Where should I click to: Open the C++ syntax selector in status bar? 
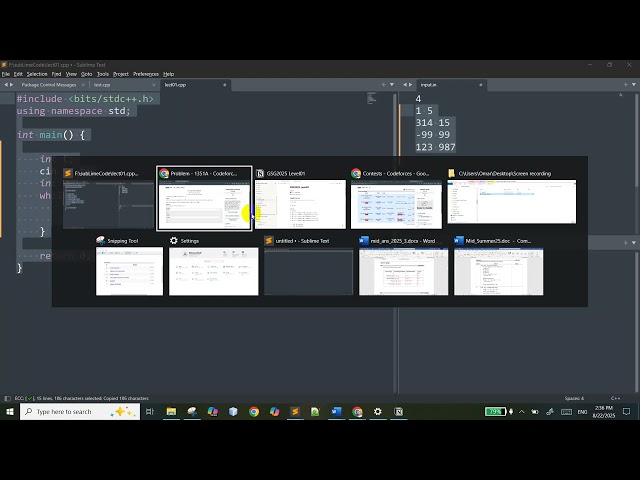pos(615,398)
